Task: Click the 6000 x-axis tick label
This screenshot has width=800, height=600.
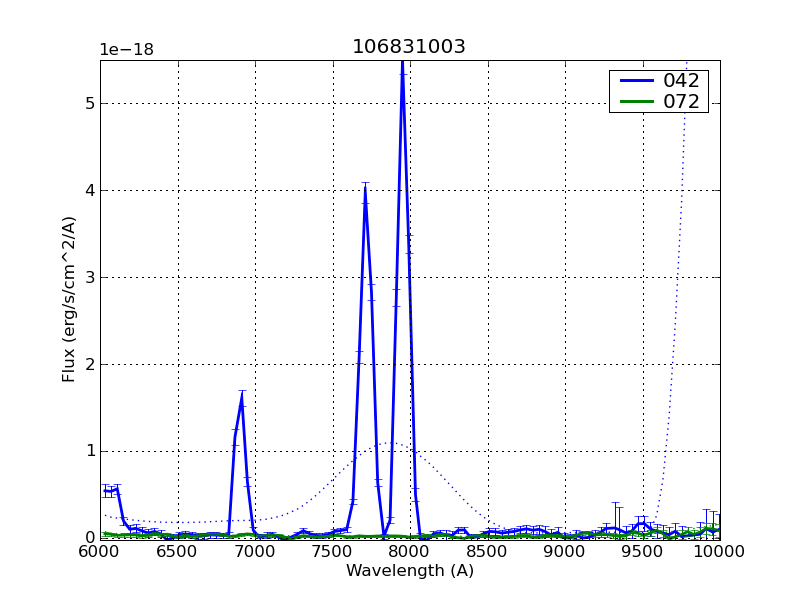Action: 100,551
